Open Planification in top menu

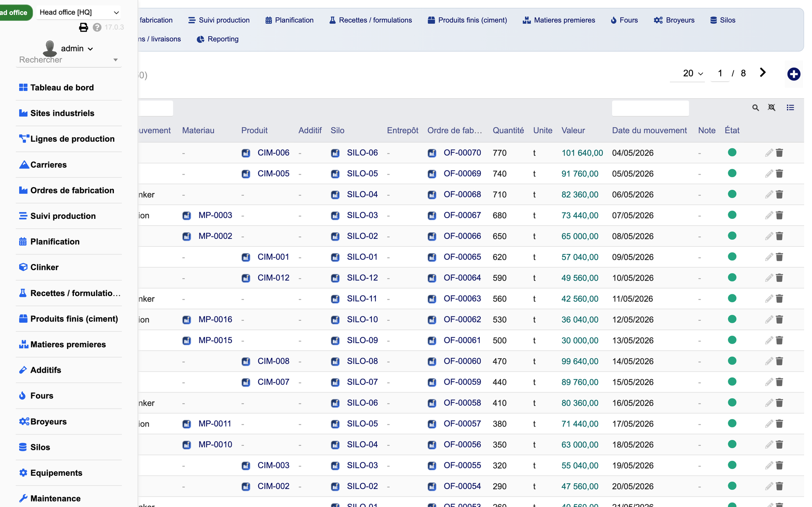[289, 20]
